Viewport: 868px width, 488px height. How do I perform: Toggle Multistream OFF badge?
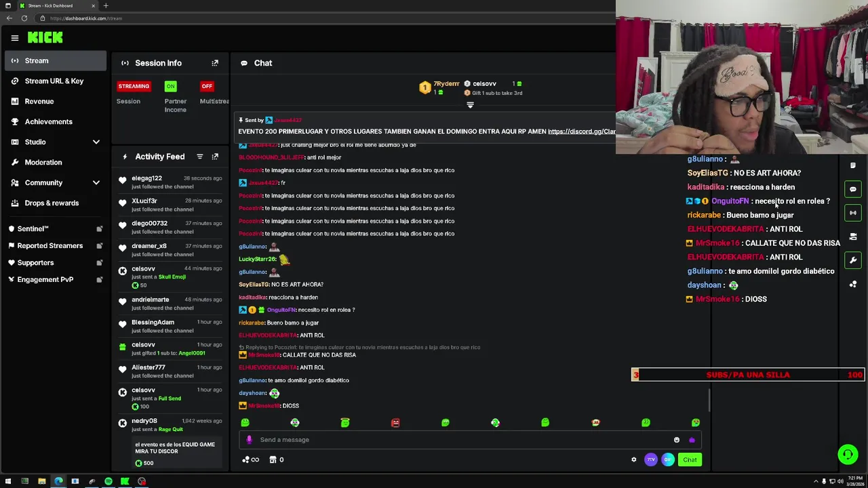(207, 86)
